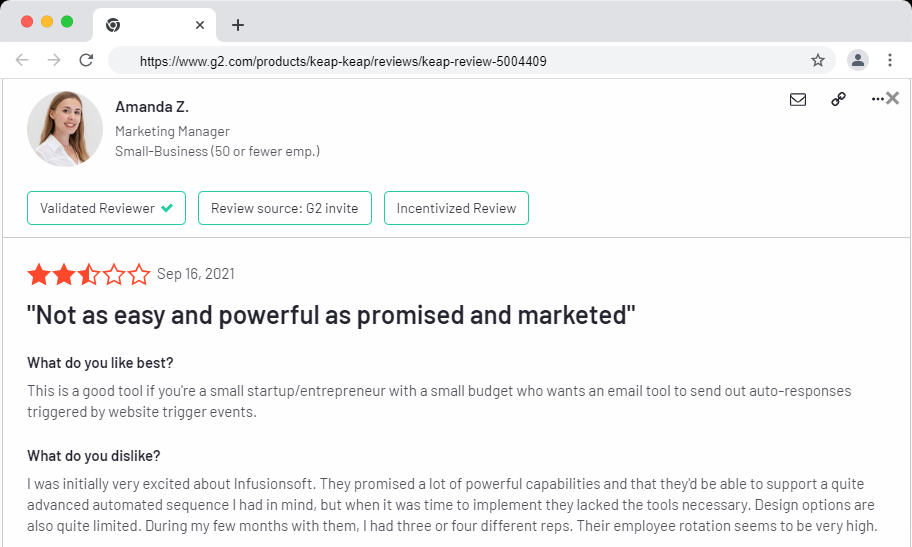Reload the page
This screenshot has width=912, height=547.
pyautogui.click(x=86, y=60)
